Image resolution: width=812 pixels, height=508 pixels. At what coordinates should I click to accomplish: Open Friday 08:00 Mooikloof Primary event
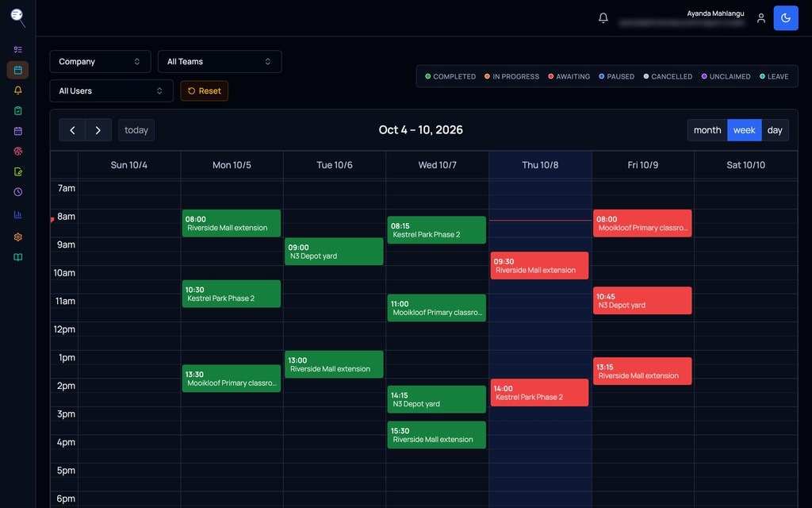642,223
